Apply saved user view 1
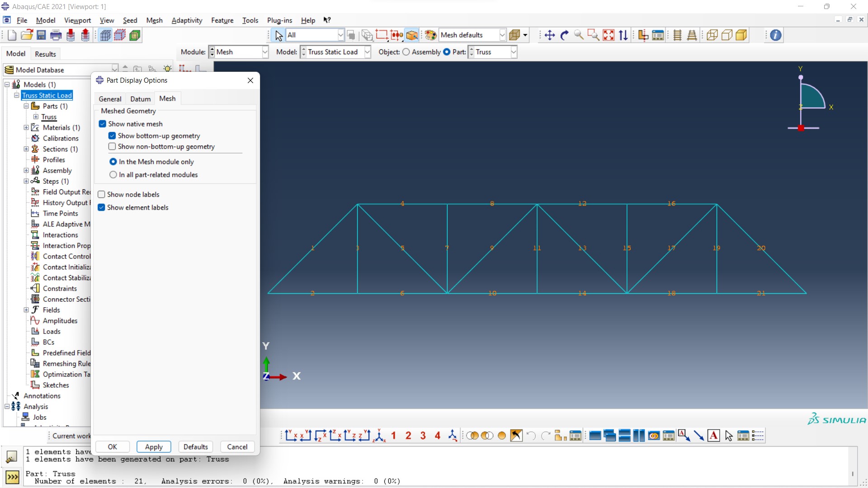868x488 pixels. [x=394, y=436]
